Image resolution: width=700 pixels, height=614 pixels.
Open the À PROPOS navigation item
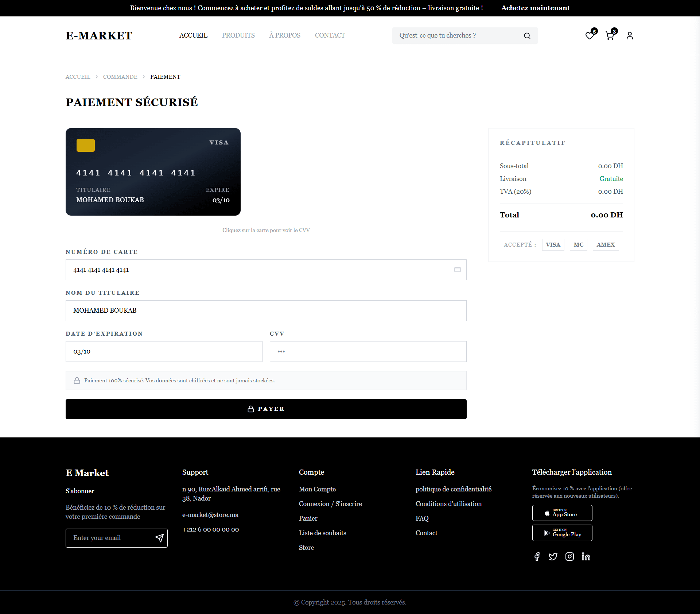(x=285, y=35)
